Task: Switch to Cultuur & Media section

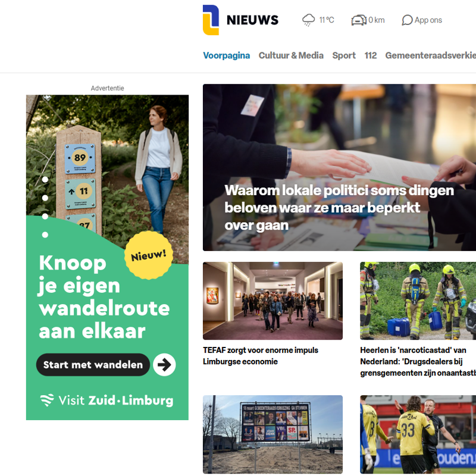Action: (x=291, y=55)
